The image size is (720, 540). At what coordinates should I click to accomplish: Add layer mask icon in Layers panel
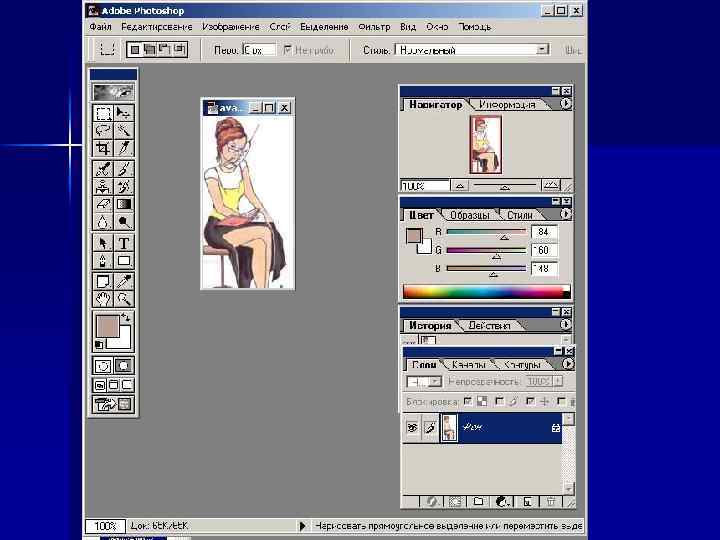[x=455, y=502]
